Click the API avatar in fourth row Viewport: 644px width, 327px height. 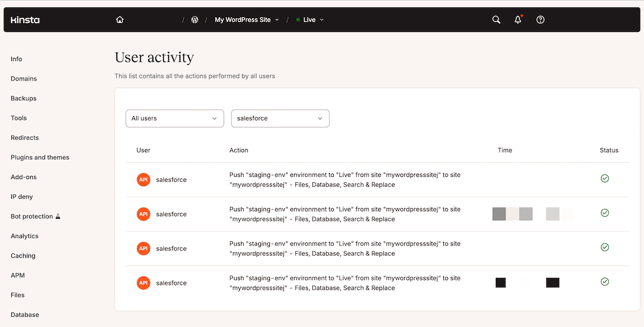tap(143, 283)
